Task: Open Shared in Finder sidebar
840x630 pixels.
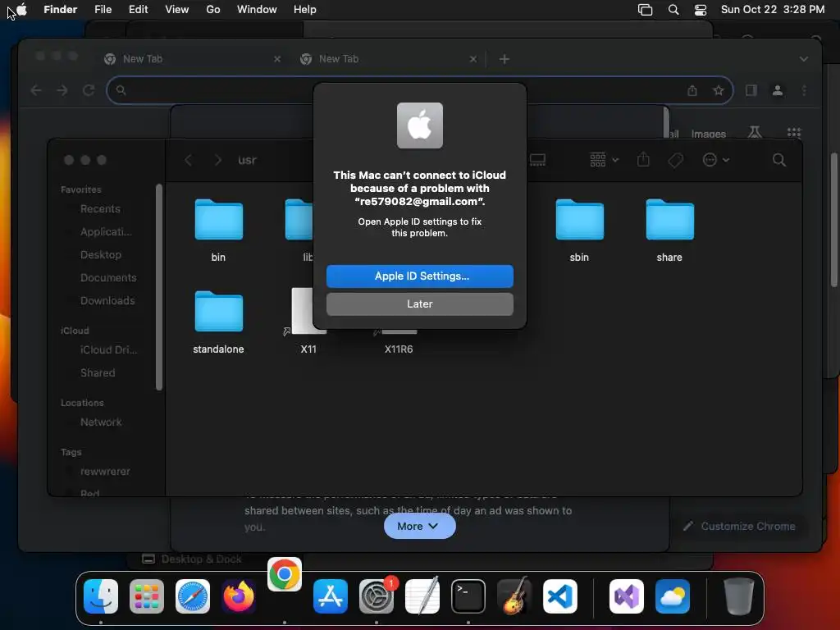Action: coord(98,373)
